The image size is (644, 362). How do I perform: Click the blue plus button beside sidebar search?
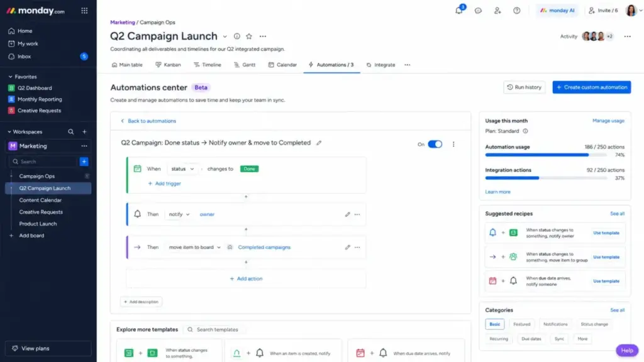coord(84,162)
